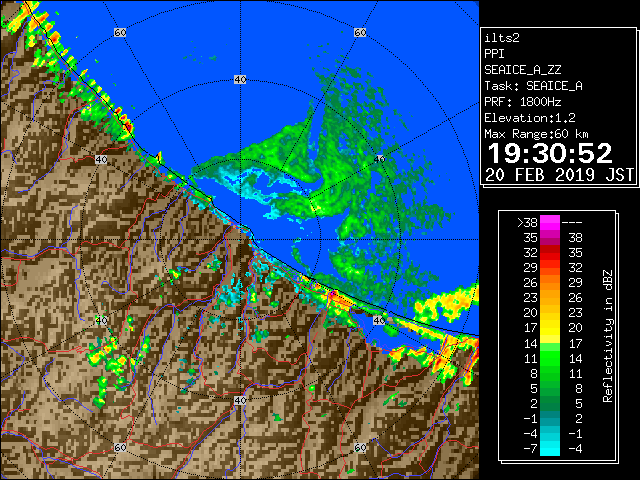
Task: Click the '60' range label in the northwest
Action: (x=120, y=32)
